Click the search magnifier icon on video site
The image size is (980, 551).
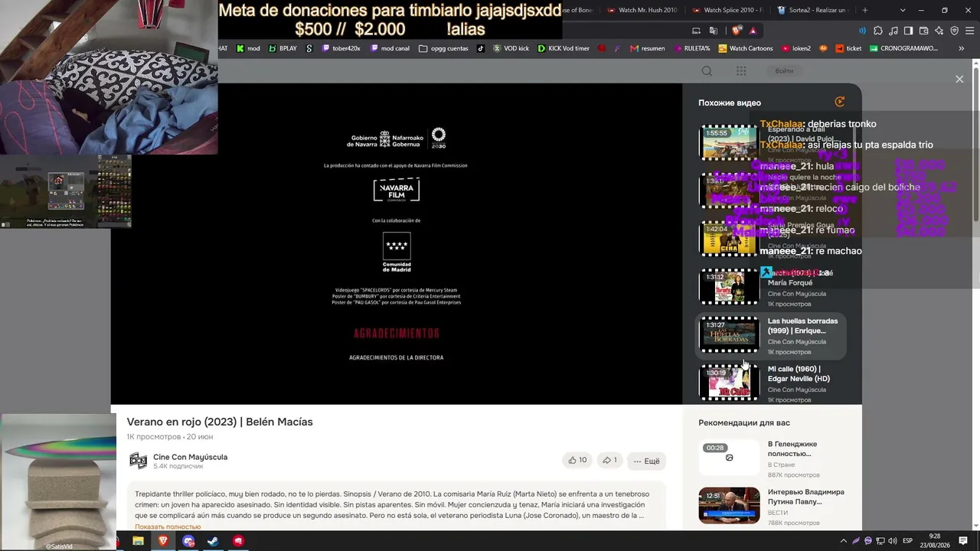coord(707,71)
